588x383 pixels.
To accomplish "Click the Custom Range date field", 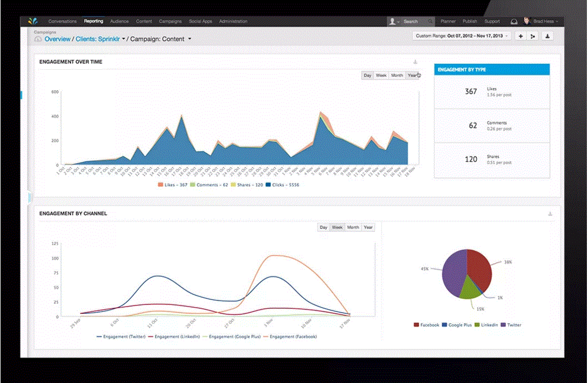I will [x=462, y=35].
